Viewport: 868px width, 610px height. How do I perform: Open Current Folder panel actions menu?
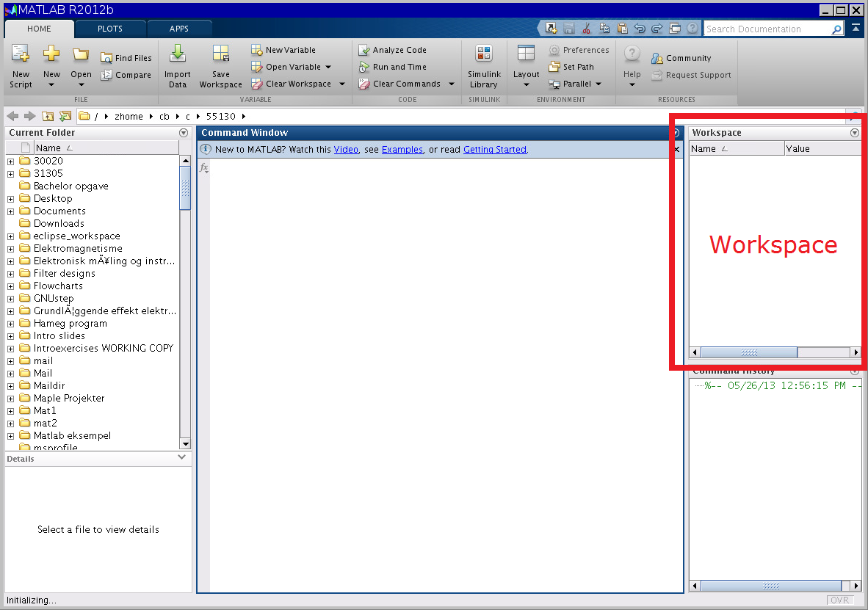184,133
